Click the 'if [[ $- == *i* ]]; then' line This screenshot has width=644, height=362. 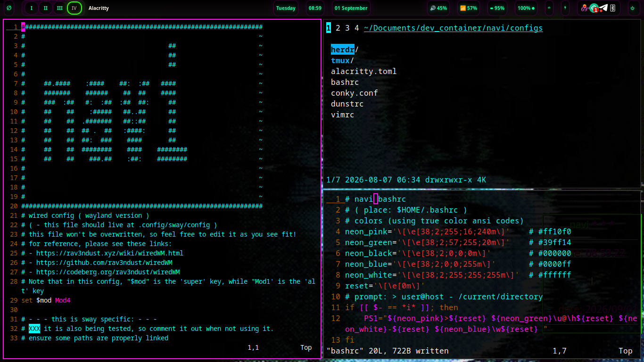click(x=401, y=307)
